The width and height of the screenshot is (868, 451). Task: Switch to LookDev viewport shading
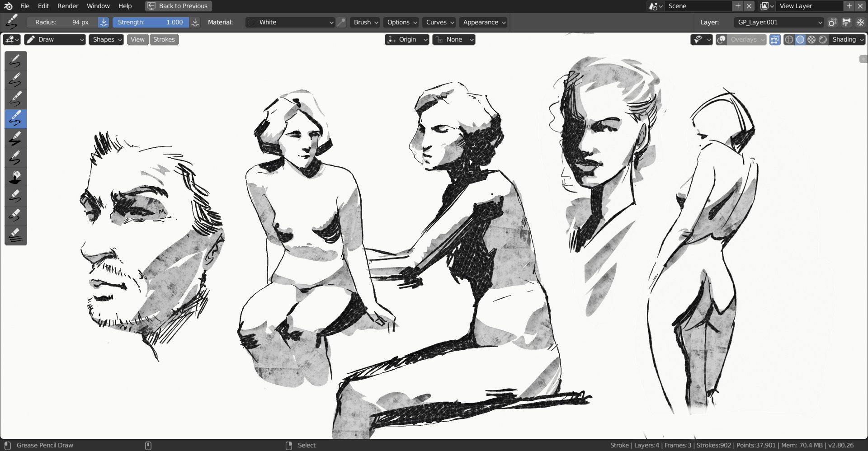[811, 39]
